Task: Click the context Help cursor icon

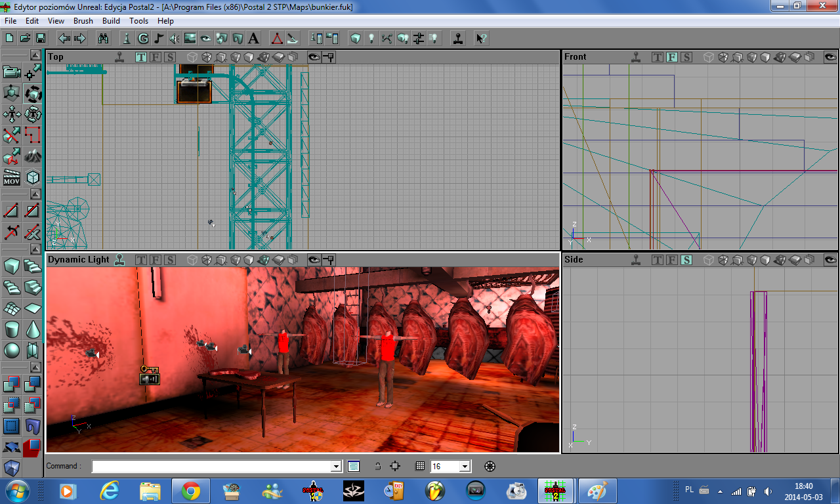Action: [481, 38]
